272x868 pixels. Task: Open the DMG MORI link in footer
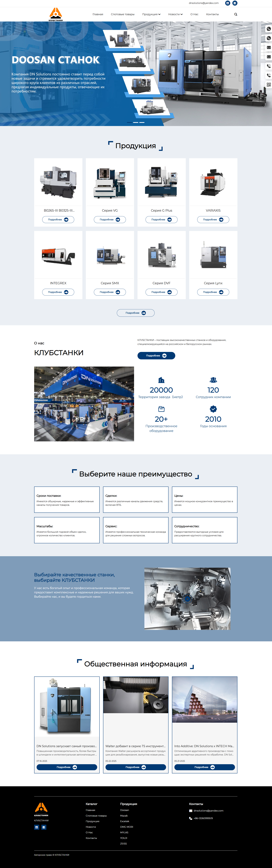[127, 827]
